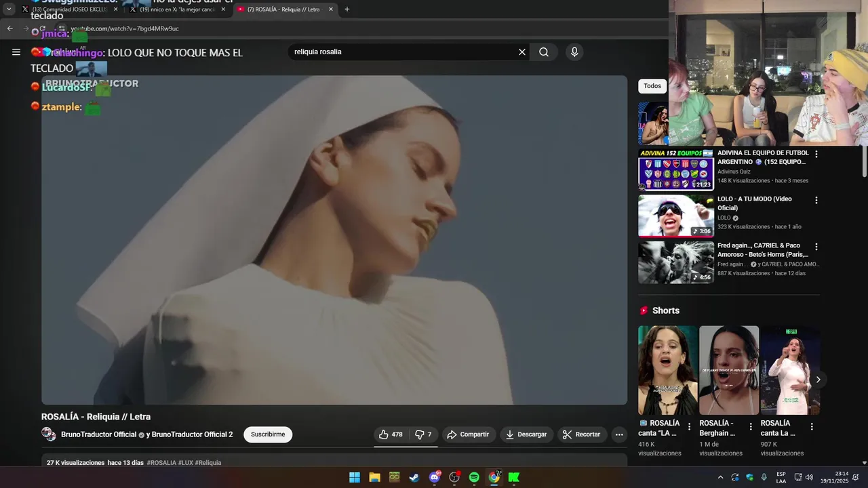Open options for ROSALÍA - Berghain short
Screen dimensions: 868x488
751,426
